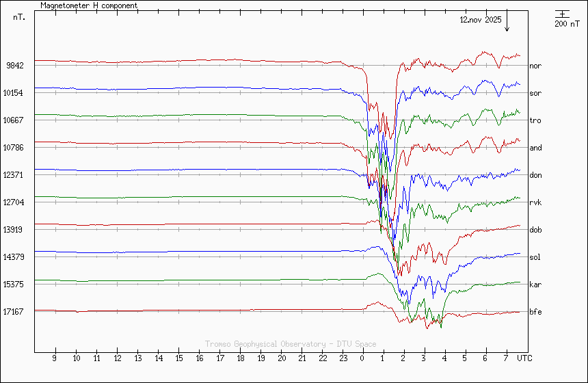Viewport: 588px width, 383px height.
Task: Click the nT. unit label
Action: point(19,18)
